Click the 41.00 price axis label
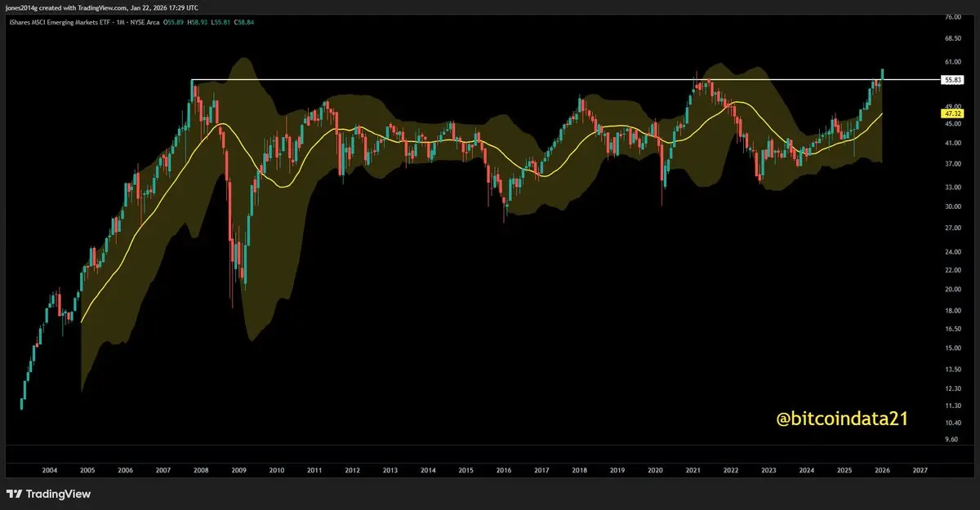 pos(952,143)
